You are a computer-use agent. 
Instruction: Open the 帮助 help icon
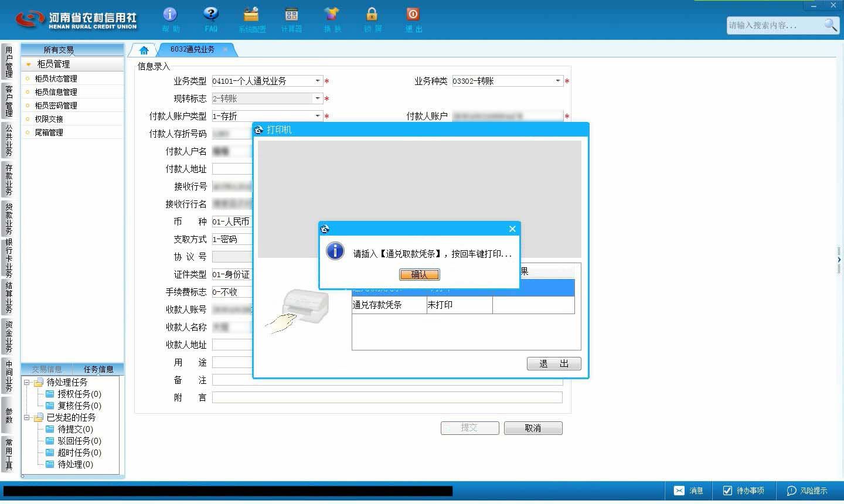(170, 14)
